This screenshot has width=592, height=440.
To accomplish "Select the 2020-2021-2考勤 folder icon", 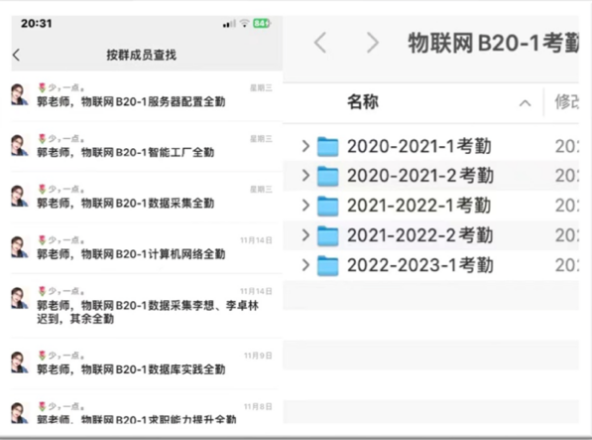I will point(327,176).
